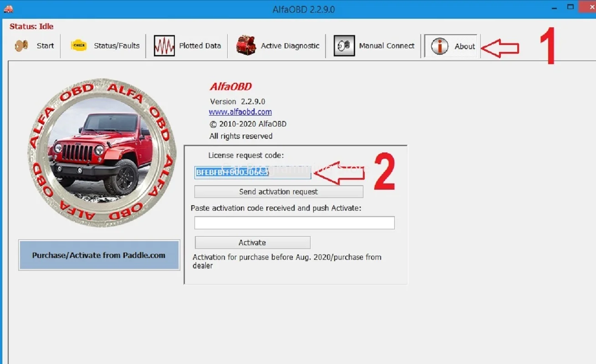596x364 pixels.
Task: Open the About panel via the info icon
Action: 439,45
